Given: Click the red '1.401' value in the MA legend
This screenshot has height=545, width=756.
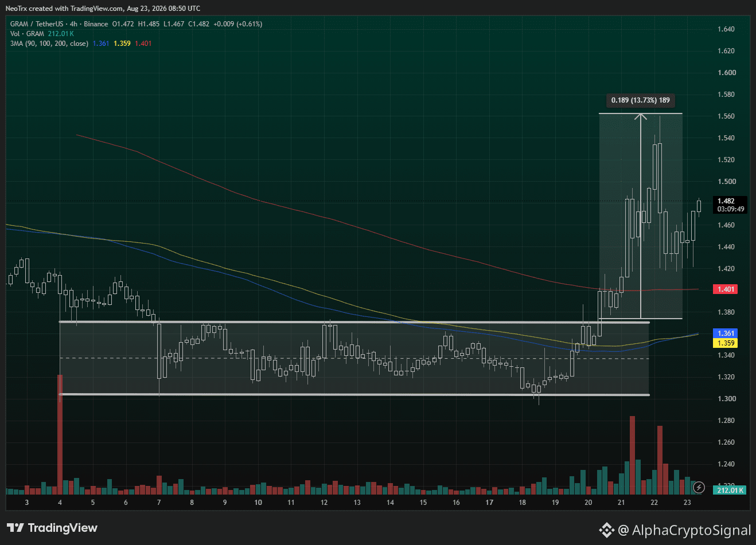Looking at the screenshot, I should [x=143, y=44].
